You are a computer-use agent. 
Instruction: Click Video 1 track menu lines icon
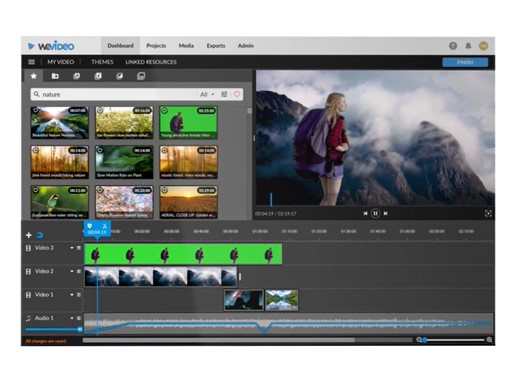pyautogui.click(x=79, y=295)
